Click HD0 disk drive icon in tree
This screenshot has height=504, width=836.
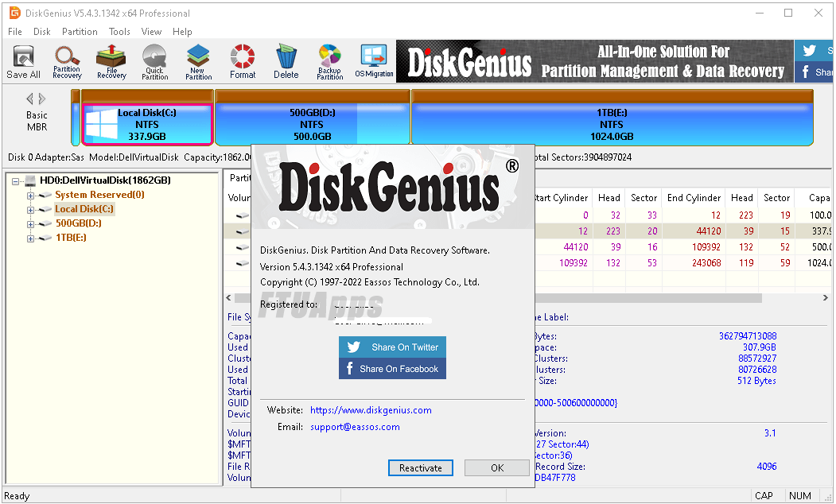(x=30, y=180)
